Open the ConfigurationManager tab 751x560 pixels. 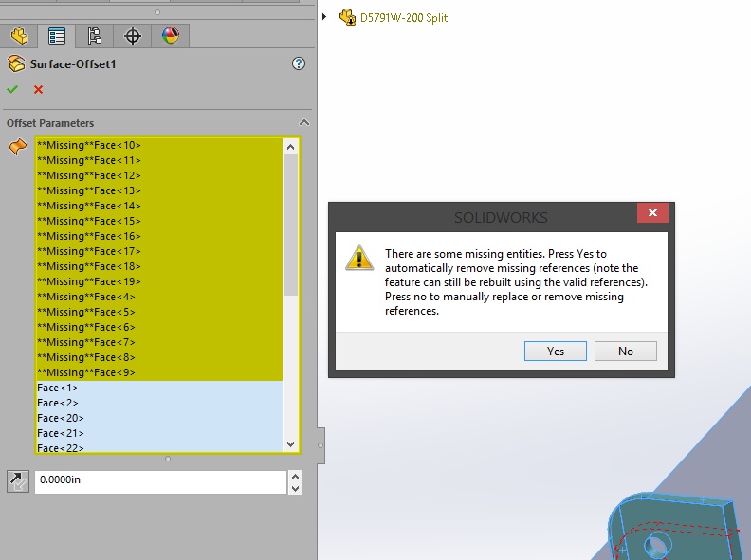click(x=95, y=36)
